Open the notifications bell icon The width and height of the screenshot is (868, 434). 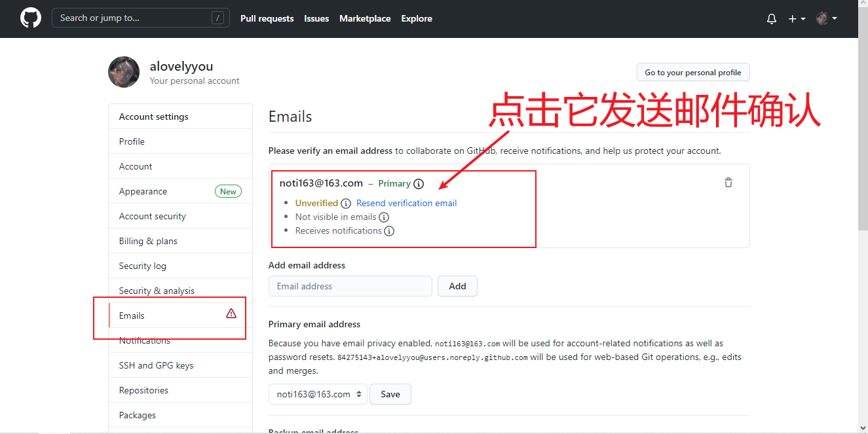[772, 19]
